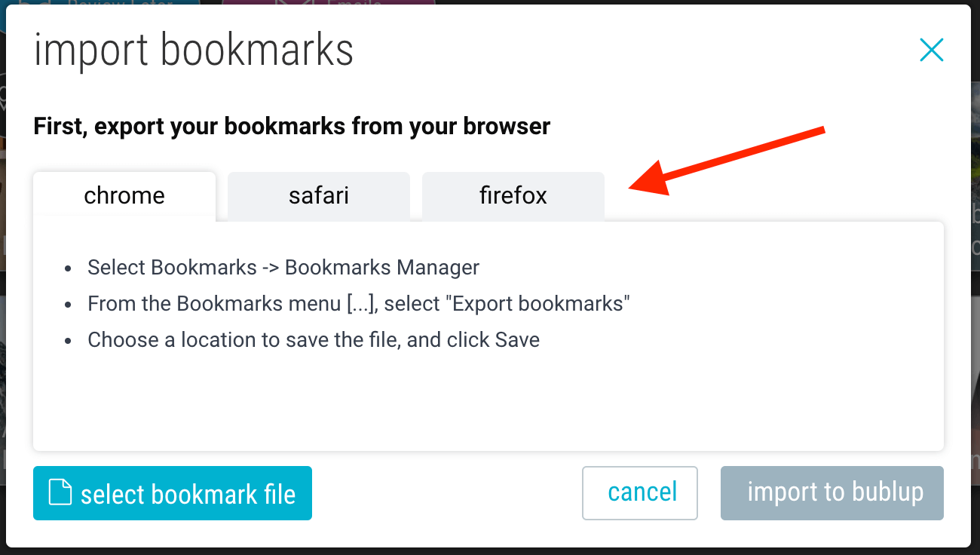Click the Choose a location instruction line

314,340
